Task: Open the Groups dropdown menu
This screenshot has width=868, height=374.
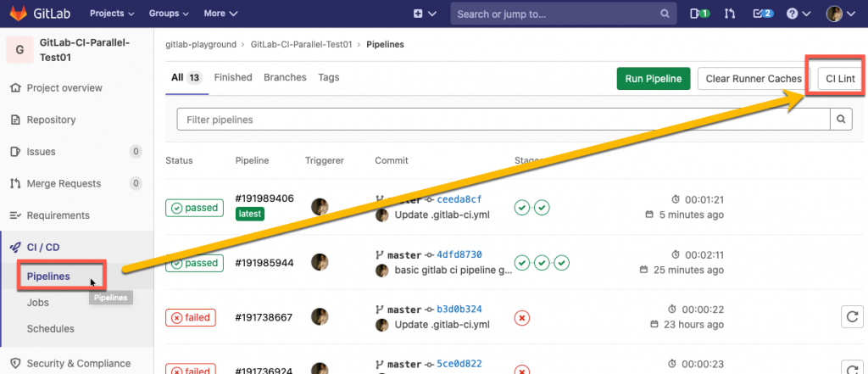Action: click(x=169, y=14)
